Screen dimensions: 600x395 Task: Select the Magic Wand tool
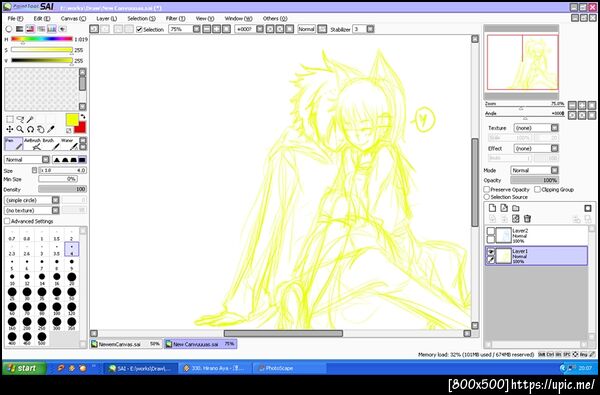coord(30,119)
